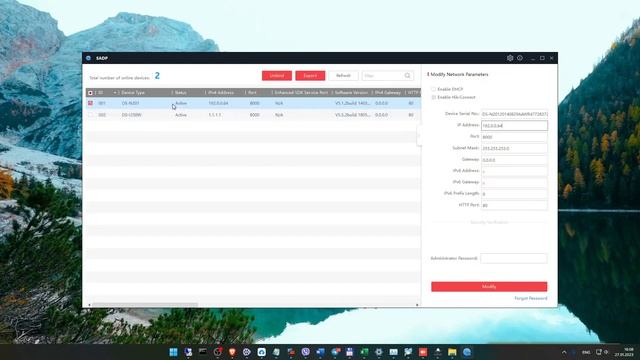Image resolution: width=640 pixels, height=360 pixels.
Task: Click the Subnet Mask input field
Action: click(514, 148)
